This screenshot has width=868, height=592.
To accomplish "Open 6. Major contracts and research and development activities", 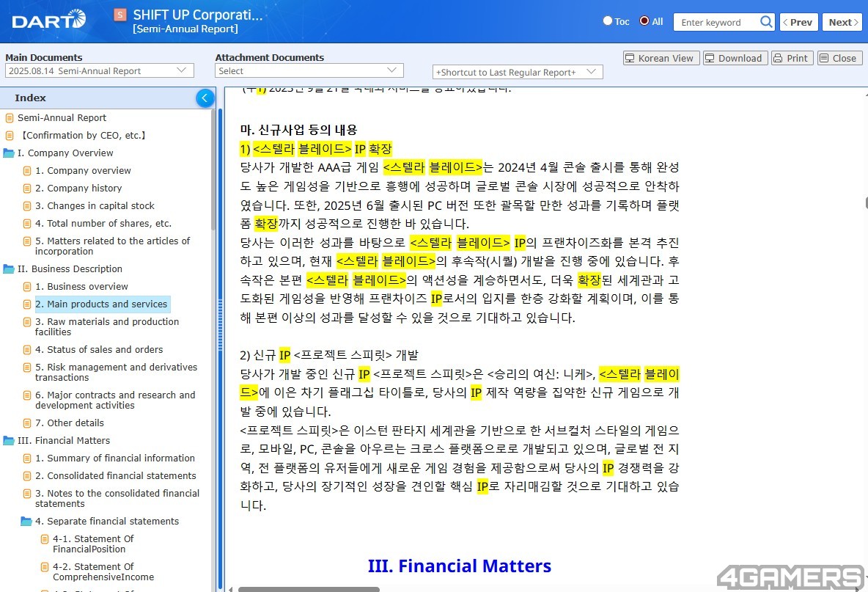I will pyautogui.click(x=115, y=400).
